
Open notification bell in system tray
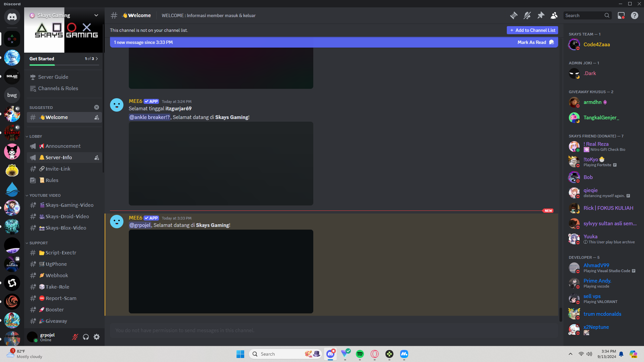[621, 354]
